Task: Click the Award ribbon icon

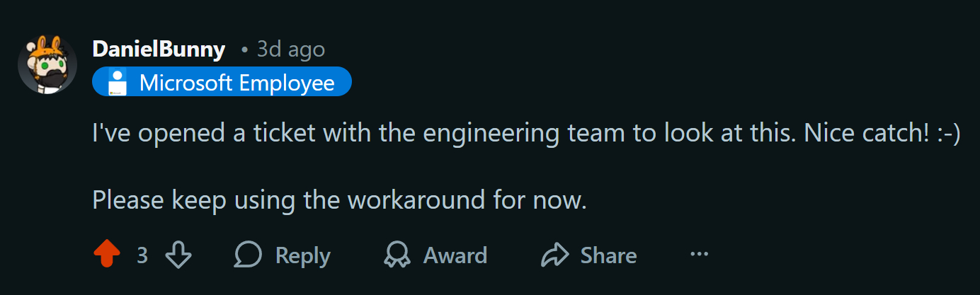Action: [x=397, y=255]
